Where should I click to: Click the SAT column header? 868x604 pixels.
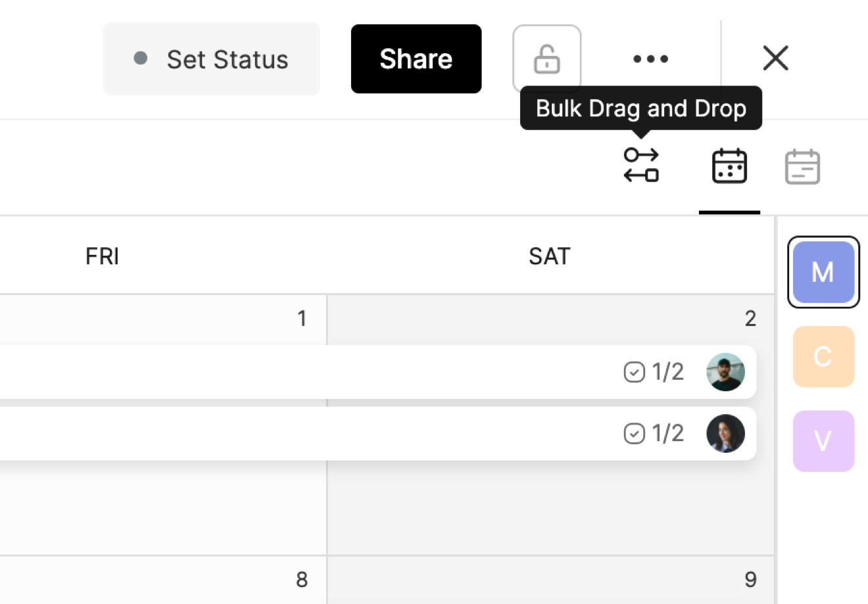pyautogui.click(x=550, y=256)
